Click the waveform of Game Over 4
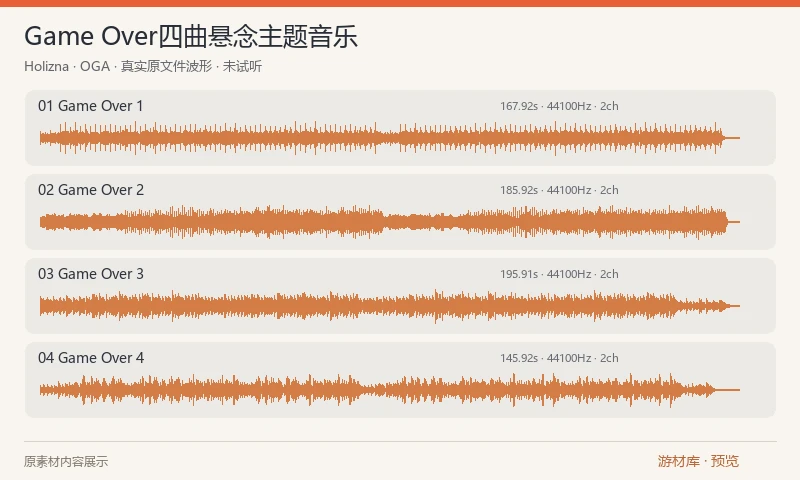The width and height of the screenshot is (800, 480). pyautogui.click(x=390, y=390)
